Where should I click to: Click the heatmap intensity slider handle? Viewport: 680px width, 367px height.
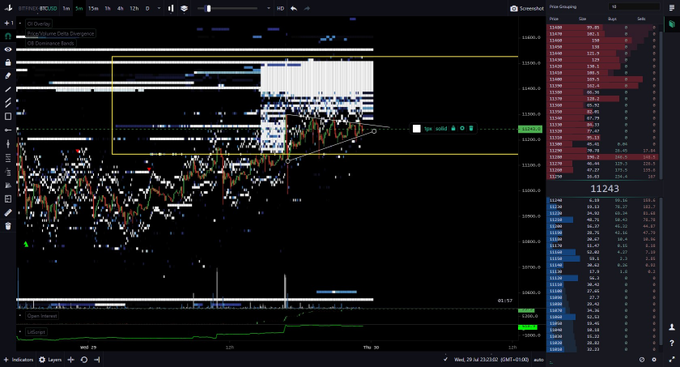208,8
